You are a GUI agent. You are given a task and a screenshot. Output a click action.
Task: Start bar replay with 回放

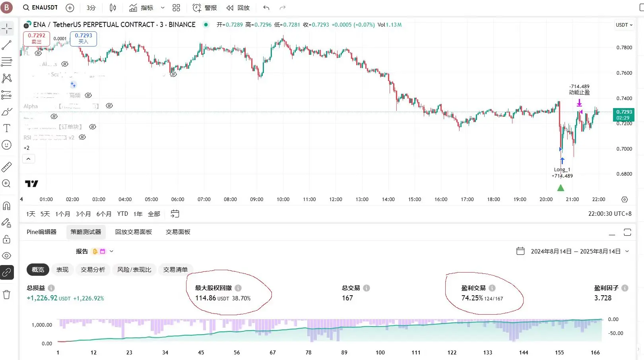[x=238, y=8]
